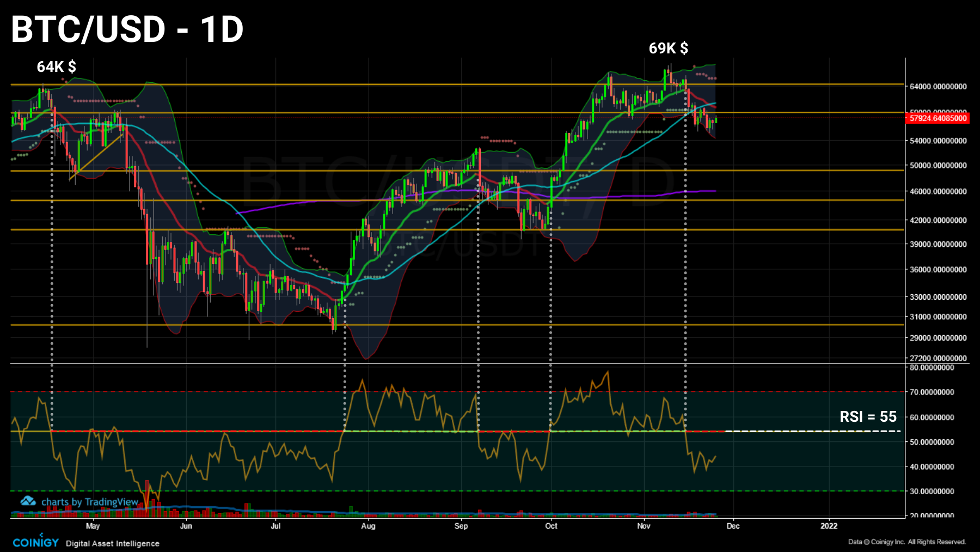Select the Nov label on the time axis
The image size is (980, 552).
(644, 526)
